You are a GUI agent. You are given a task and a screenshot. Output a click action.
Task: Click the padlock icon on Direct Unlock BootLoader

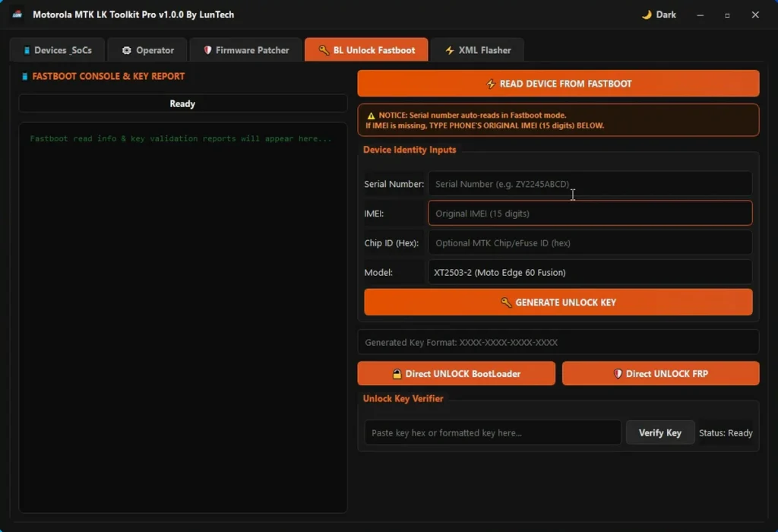[x=397, y=374]
